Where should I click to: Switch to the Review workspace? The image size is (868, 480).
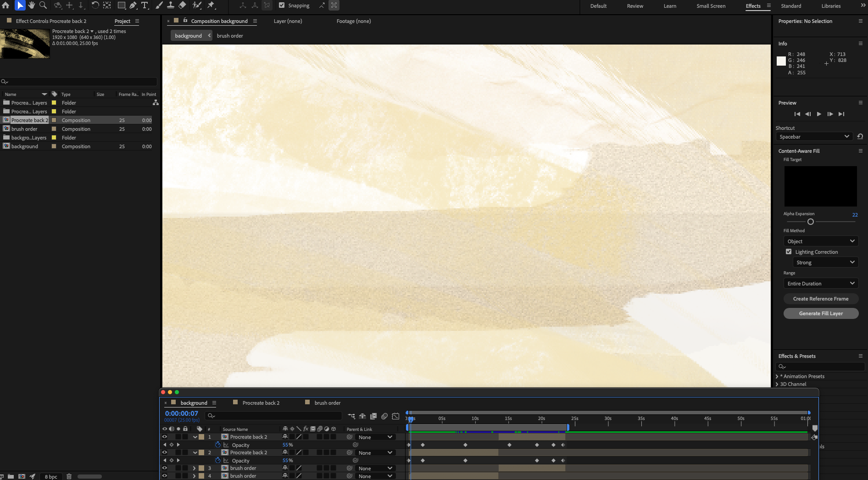click(635, 6)
